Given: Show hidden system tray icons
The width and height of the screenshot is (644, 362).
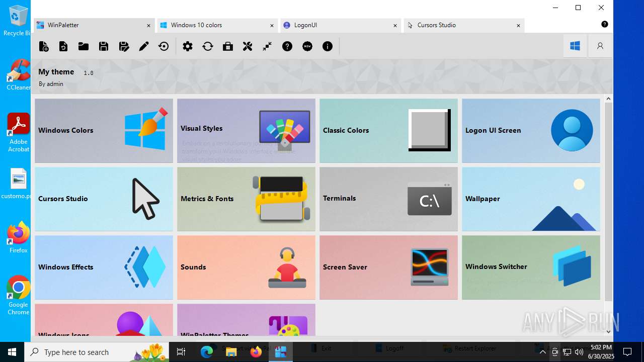Looking at the screenshot, I should tap(542, 352).
